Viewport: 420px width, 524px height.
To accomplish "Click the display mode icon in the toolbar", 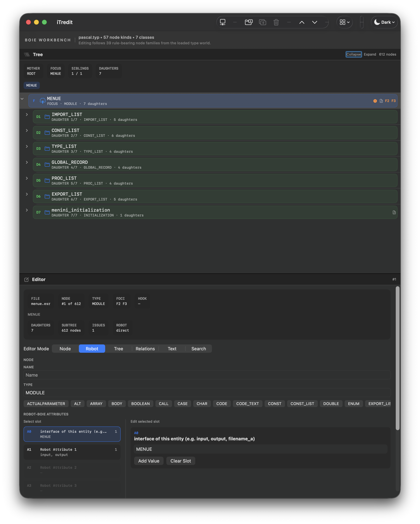I will point(223,22).
